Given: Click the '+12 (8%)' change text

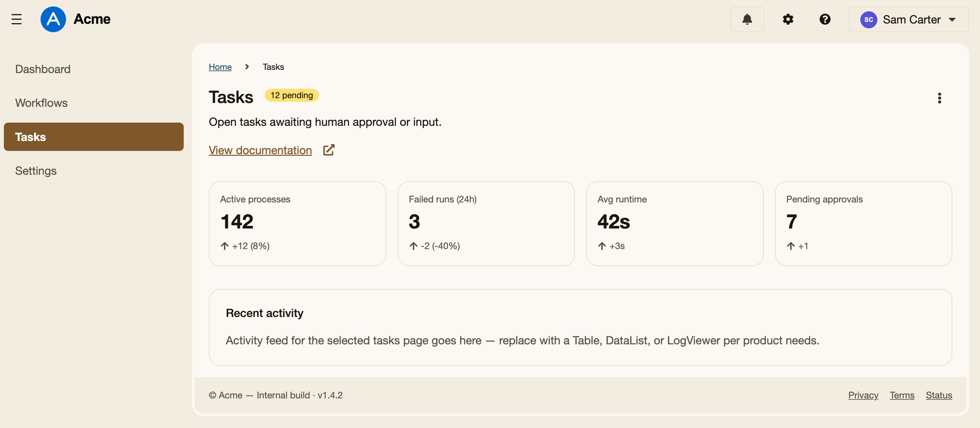Looking at the screenshot, I should 251,246.
